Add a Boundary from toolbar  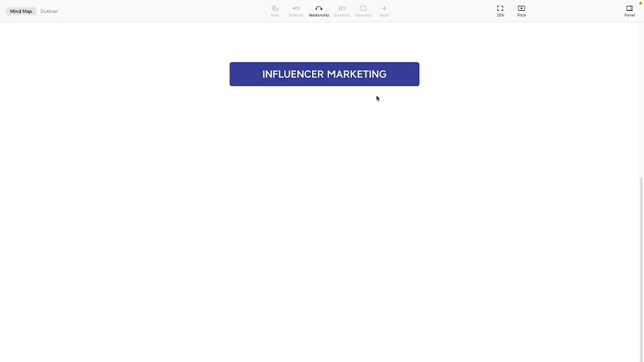pos(363,11)
